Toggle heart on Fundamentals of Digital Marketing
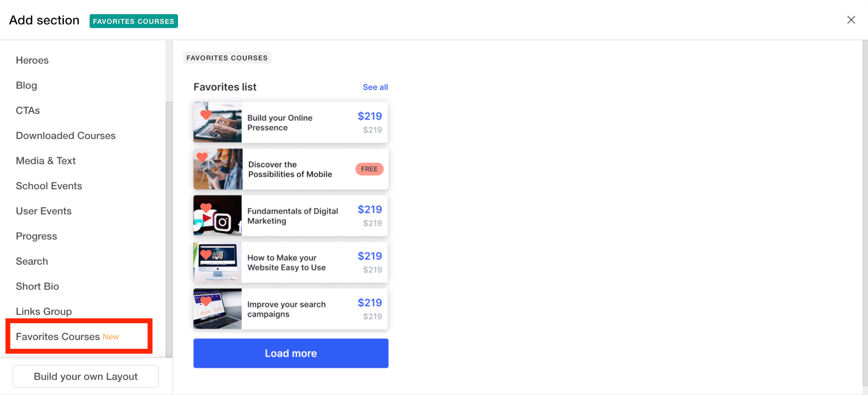The height and width of the screenshot is (395, 868). [x=206, y=207]
